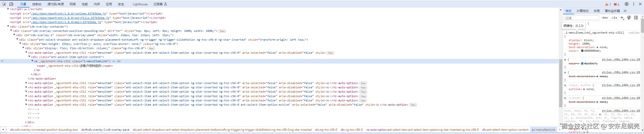The width and height of the screenshot is (644, 134).
Task: Expand the ant-select-item-option-active nz-auto-option node
Action: tap(26, 105)
